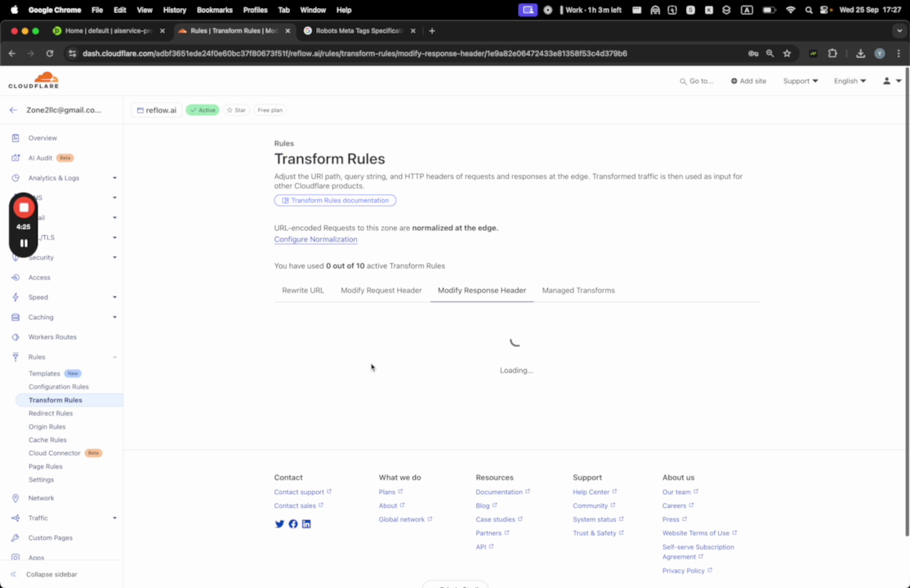Switch to the Rewrite URL tab
This screenshot has height=588, width=910.
[x=303, y=290]
